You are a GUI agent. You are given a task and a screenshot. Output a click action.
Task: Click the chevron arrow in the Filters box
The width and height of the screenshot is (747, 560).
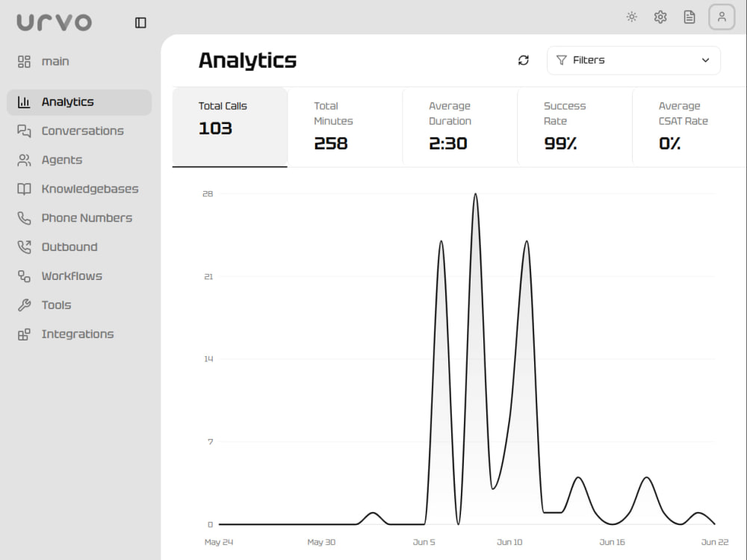click(706, 60)
